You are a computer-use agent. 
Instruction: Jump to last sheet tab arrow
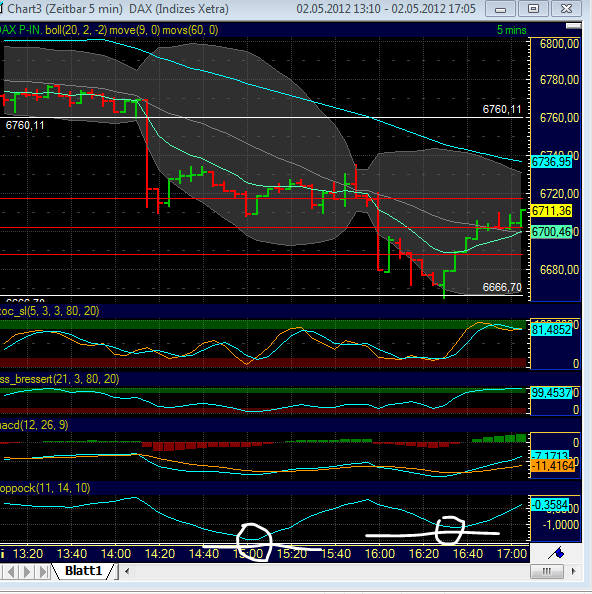coord(44,571)
